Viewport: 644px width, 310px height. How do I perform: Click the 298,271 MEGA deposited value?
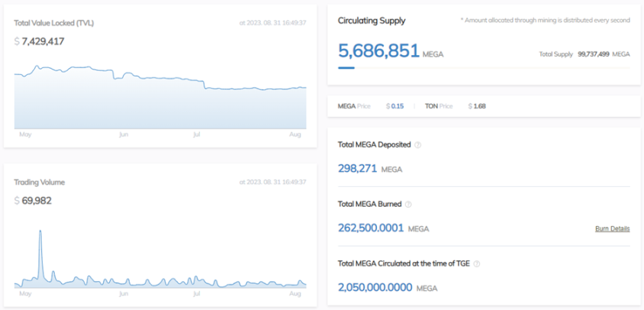click(x=357, y=168)
